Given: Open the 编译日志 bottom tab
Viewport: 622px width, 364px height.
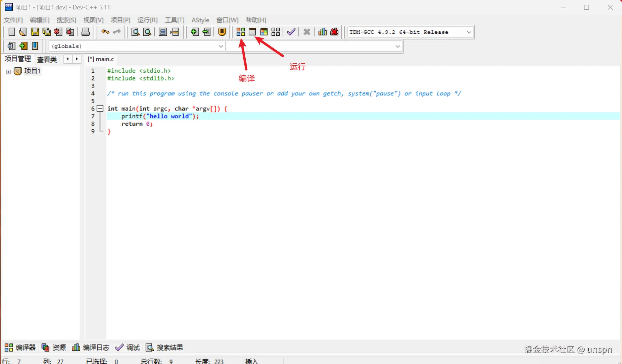Looking at the screenshot, I should click(x=91, y=348).
